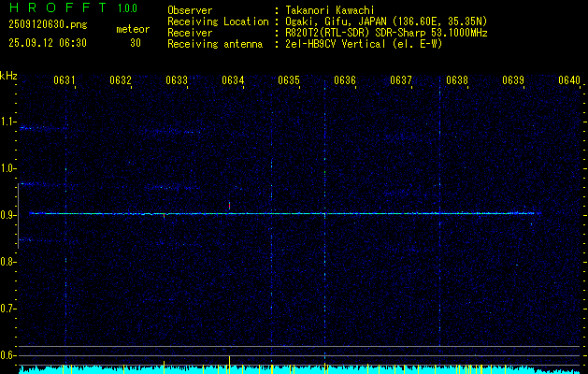Click the red meteor echo near 0634
Image resolution: width=588 pixels, height=374 pixels.
pyautogui.click(x=229, y=206)
